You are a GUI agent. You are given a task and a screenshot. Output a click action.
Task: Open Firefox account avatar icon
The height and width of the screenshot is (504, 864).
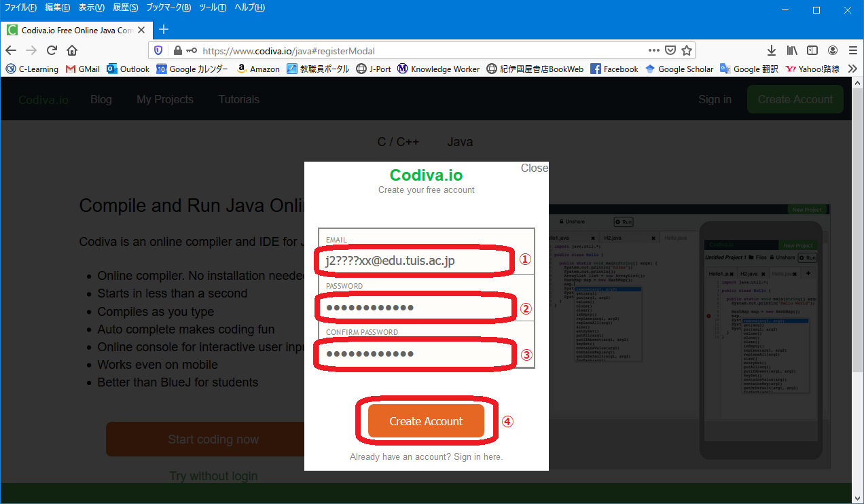coord(833,50)
